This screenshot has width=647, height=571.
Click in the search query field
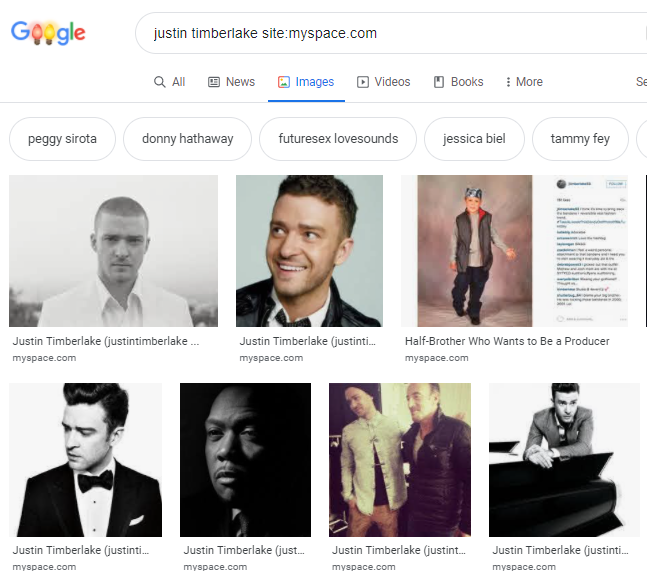click(x=390, y=33)
